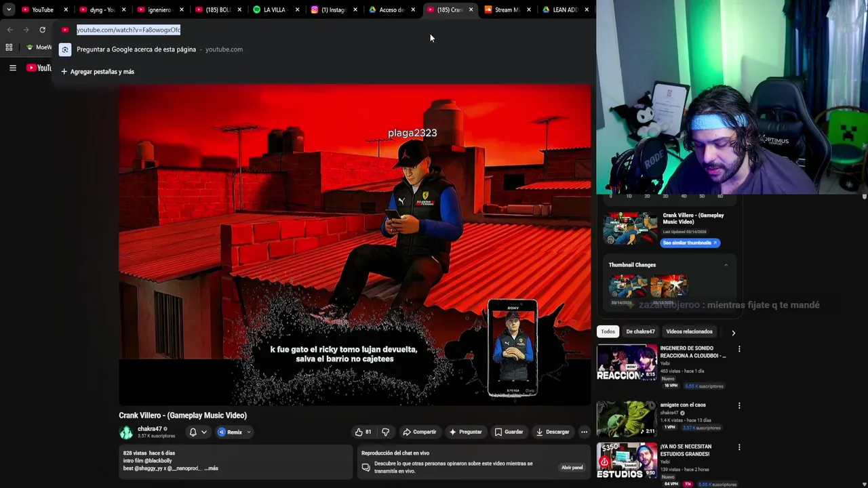Image resolution: width=868 pixels, height=488 pixels.
Task: Select the 'De chakra47' filter chip
Action: pos(640,331)
